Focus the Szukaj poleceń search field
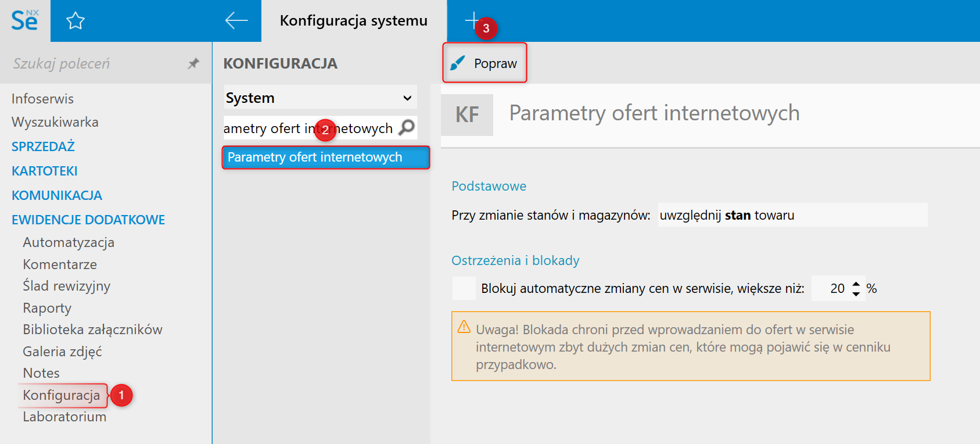Viewport: 980px width, 444px height. click(x=93, y=63)
